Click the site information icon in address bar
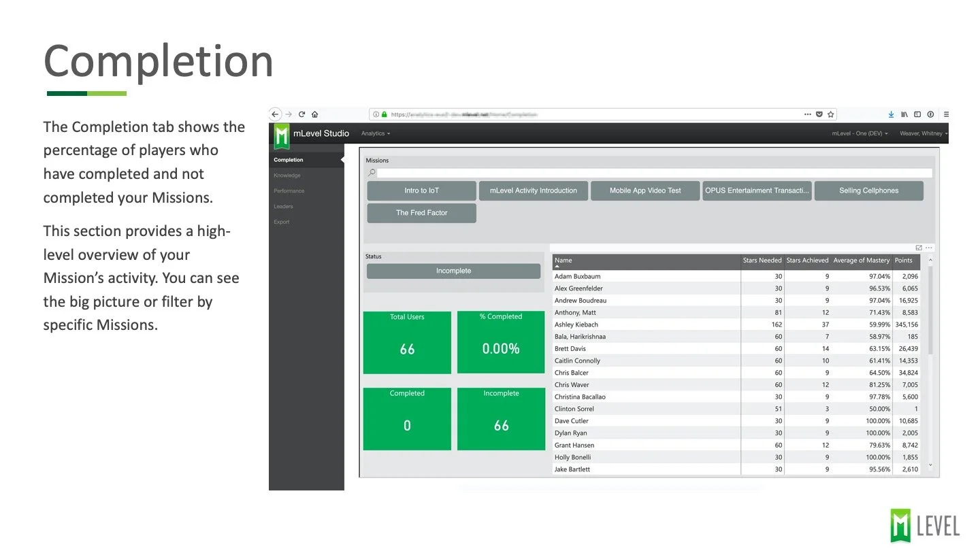The height and width of the screenshot is (551, 980). (376, 114)
